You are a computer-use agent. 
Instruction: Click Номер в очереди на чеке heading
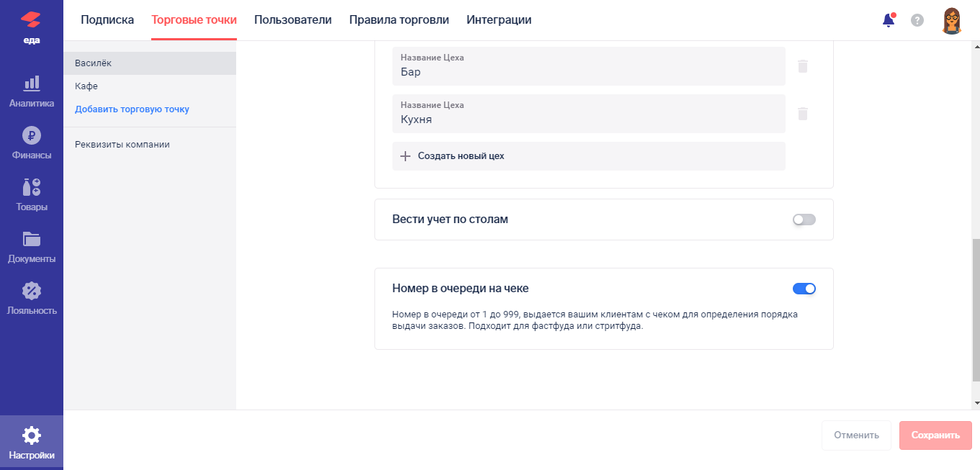coord(460,289)
